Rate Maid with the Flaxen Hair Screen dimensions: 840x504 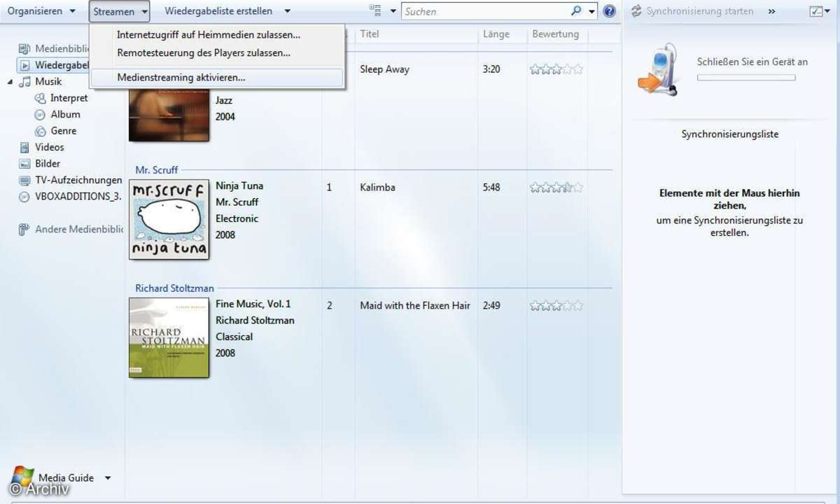click(556, 306)
